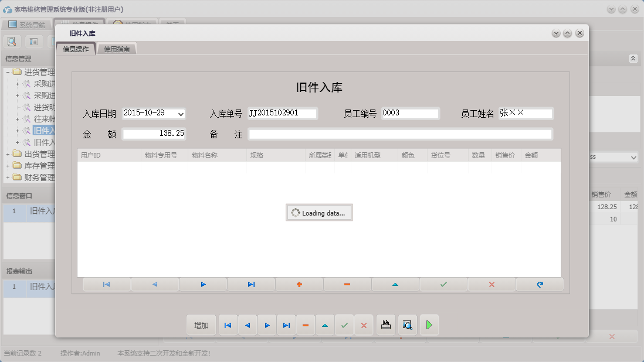
Task: Insert a new record with the red plus icon
Action: [299, 284]
